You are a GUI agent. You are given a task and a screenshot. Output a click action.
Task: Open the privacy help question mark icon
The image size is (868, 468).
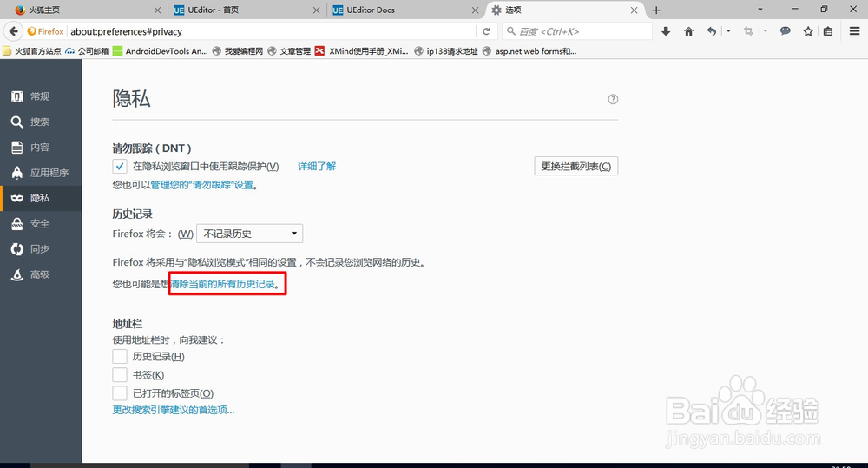(613, 99)
